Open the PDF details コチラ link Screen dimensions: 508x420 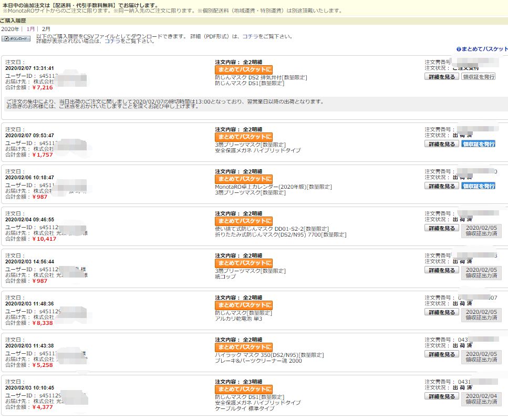250,36
